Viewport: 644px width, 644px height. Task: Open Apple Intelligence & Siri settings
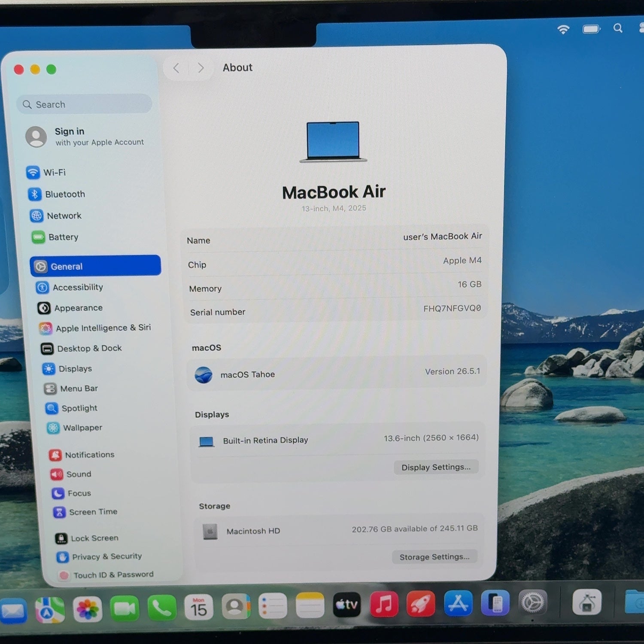(x=95, y=328)
